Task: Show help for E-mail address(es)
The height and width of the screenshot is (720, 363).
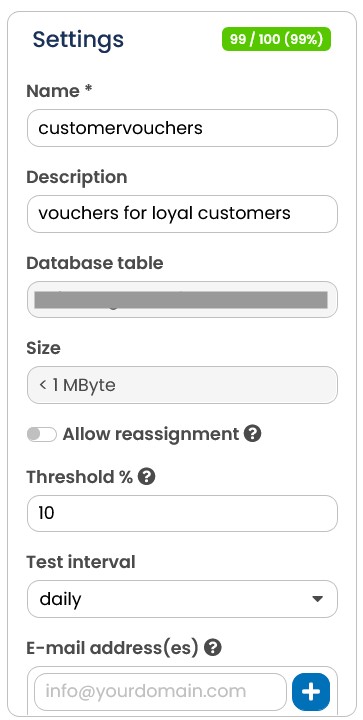Action: [212, 648]
